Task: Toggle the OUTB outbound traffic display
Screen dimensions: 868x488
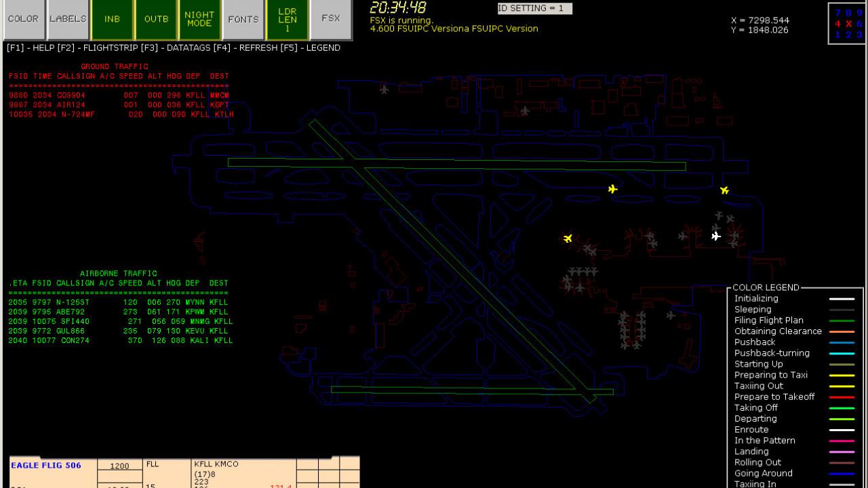Action: [x=155, y=19]
